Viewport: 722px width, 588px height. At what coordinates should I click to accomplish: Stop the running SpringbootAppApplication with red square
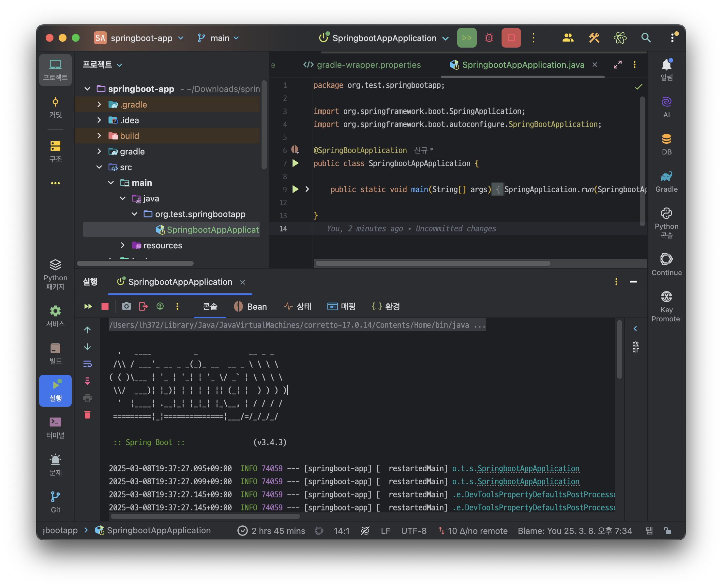[511, 38]
